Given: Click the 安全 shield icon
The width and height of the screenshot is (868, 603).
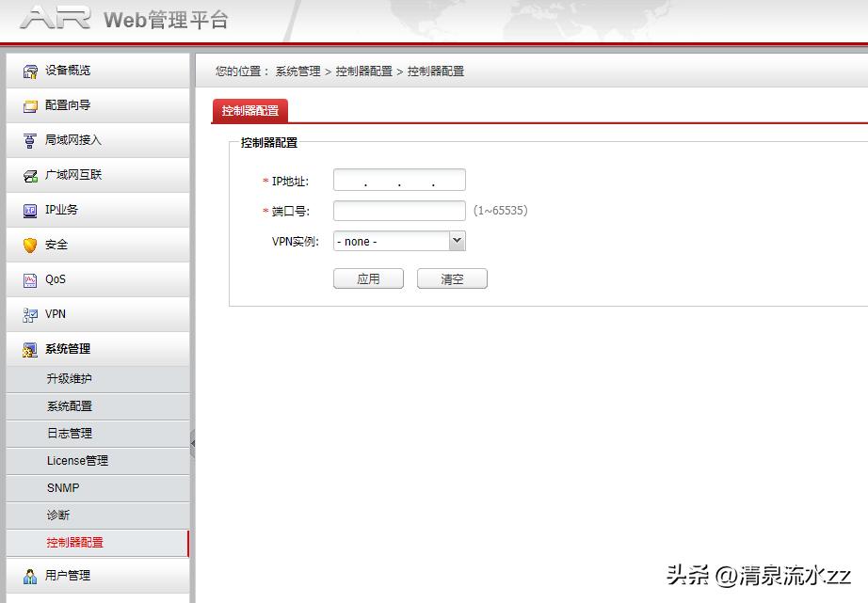Looking at the screenshot, I should (x=30, y=244).
